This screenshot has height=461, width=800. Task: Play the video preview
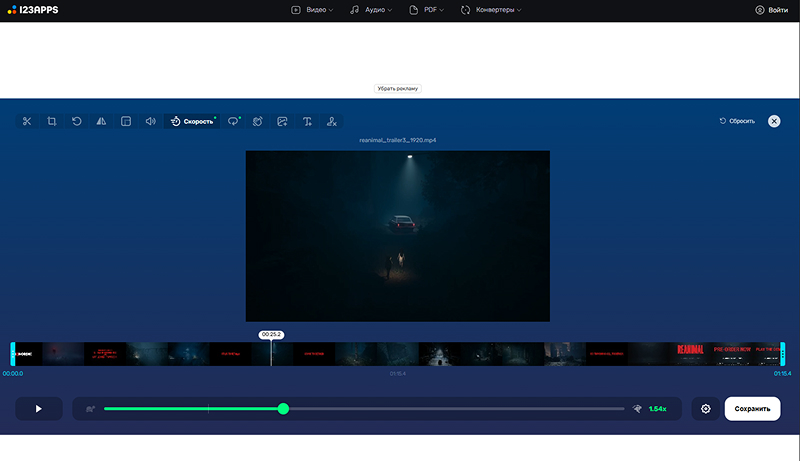pyautogui.click(x=39, y=409)
